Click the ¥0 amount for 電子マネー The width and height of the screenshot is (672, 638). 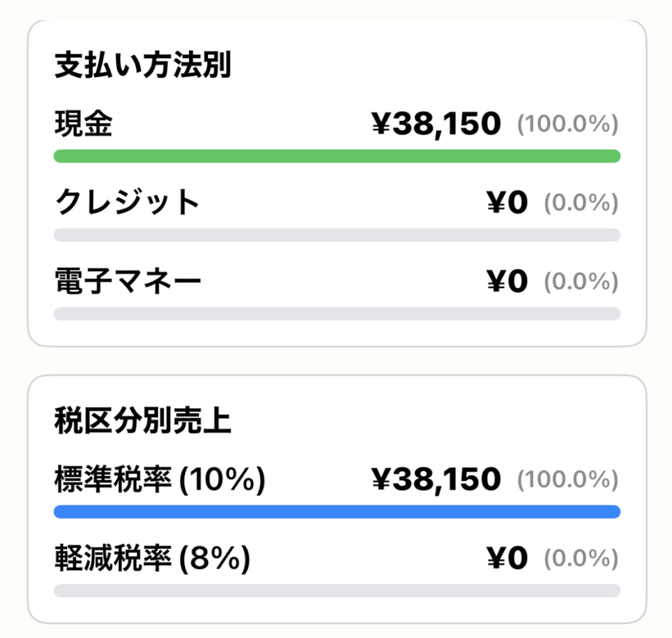pos(509,281)
